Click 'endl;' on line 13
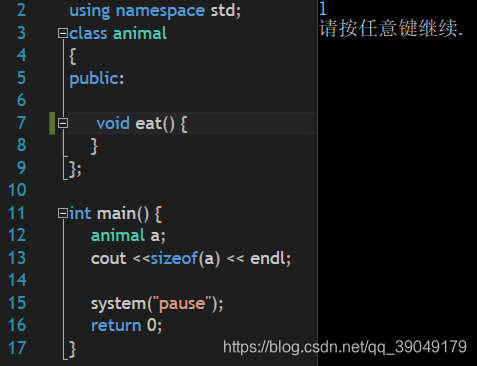477x366 pixels. pyautogui.click(x=270, y=258)
